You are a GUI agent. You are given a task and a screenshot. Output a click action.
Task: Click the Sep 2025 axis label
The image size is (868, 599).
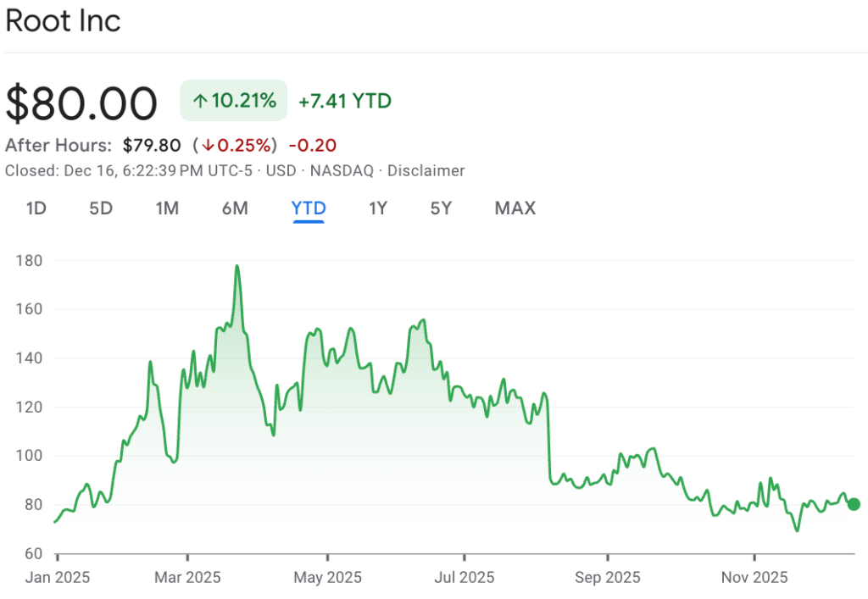[x=607, y=577]
